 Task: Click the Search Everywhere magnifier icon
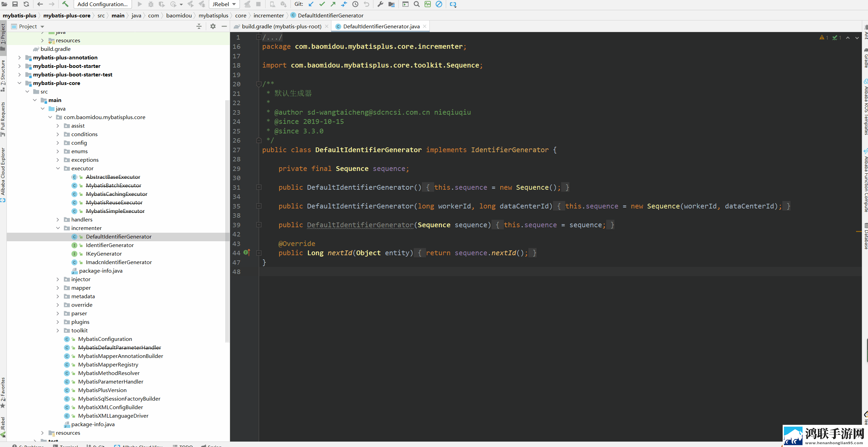417,4
